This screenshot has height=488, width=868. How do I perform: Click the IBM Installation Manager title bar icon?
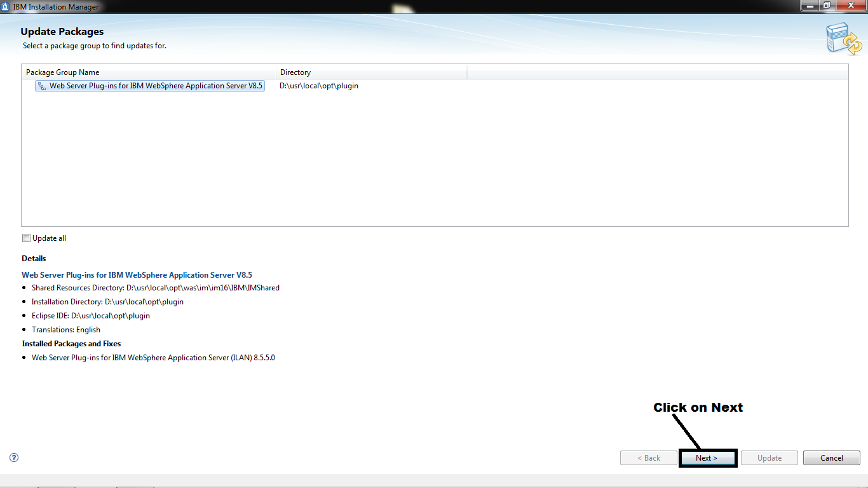pyautogui.click(x=6, y=6)
